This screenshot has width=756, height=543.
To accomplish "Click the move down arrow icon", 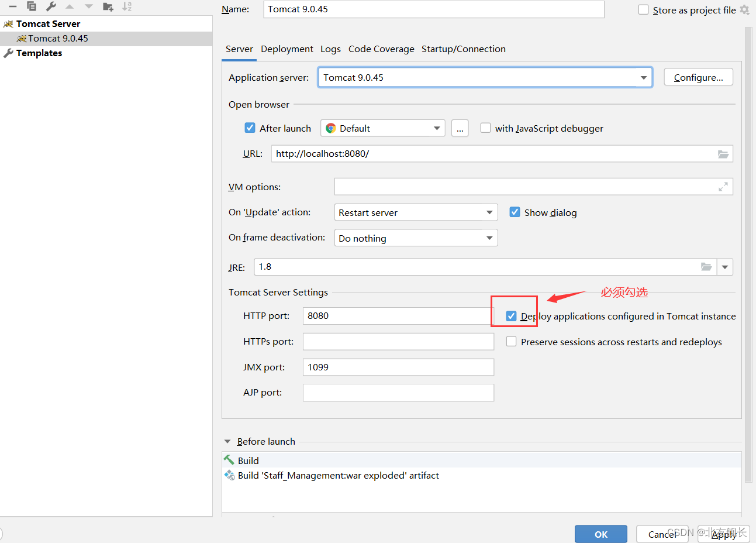I will click(x=89, y=6).
